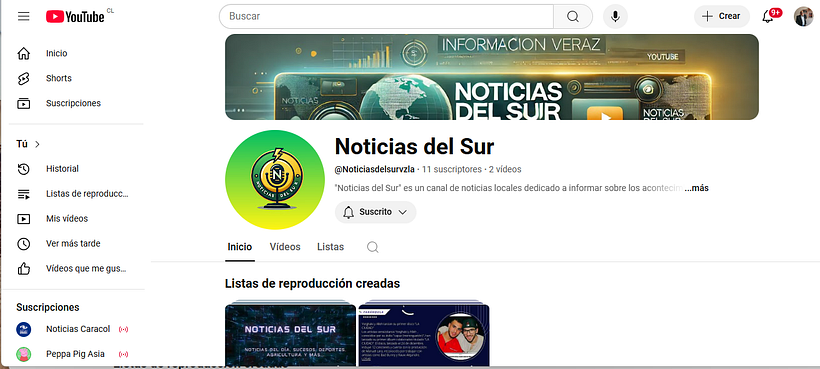The width and height of the screenshot is (820, 369).
Task: Click the Suscripciones icon in sidebar
Action: click(24, 103)
